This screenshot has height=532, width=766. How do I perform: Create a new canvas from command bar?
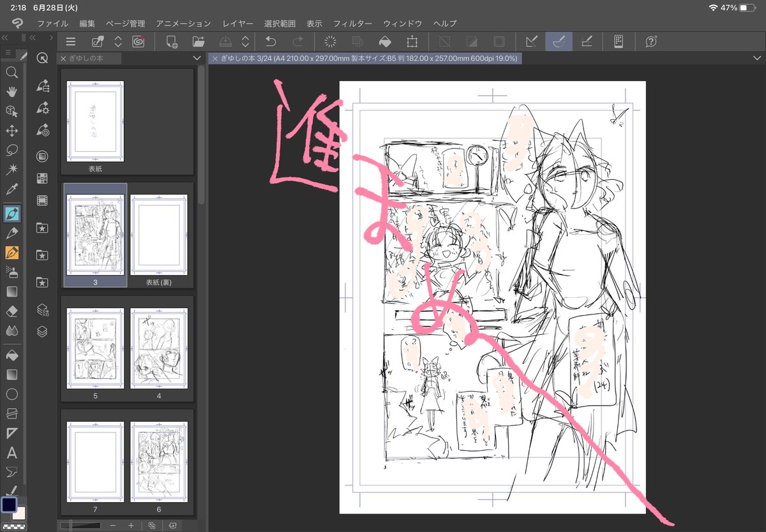pyautogui.click(x=171, y=42)
